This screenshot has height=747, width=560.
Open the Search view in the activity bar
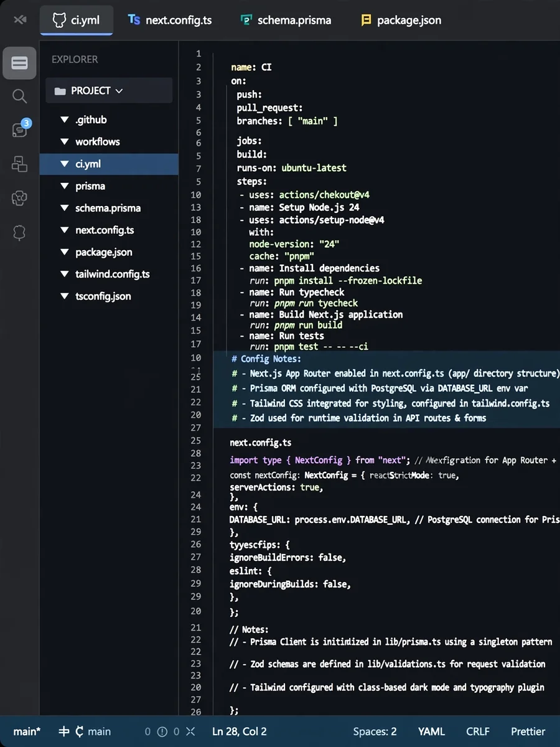click(x=19, y=96)
